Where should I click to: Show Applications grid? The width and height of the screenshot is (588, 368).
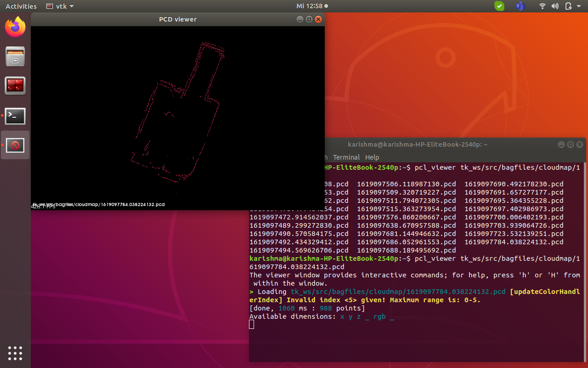(15, 353)
